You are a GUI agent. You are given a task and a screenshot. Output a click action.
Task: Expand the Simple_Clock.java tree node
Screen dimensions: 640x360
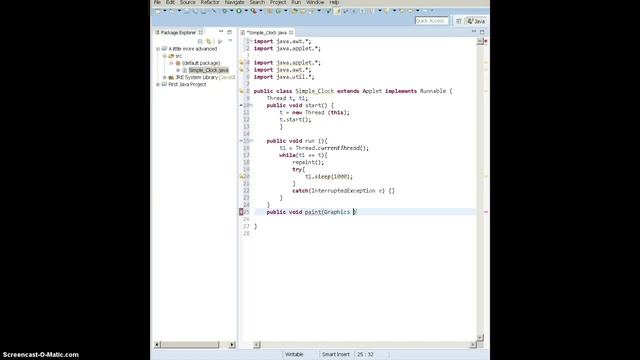coord(178,70)
